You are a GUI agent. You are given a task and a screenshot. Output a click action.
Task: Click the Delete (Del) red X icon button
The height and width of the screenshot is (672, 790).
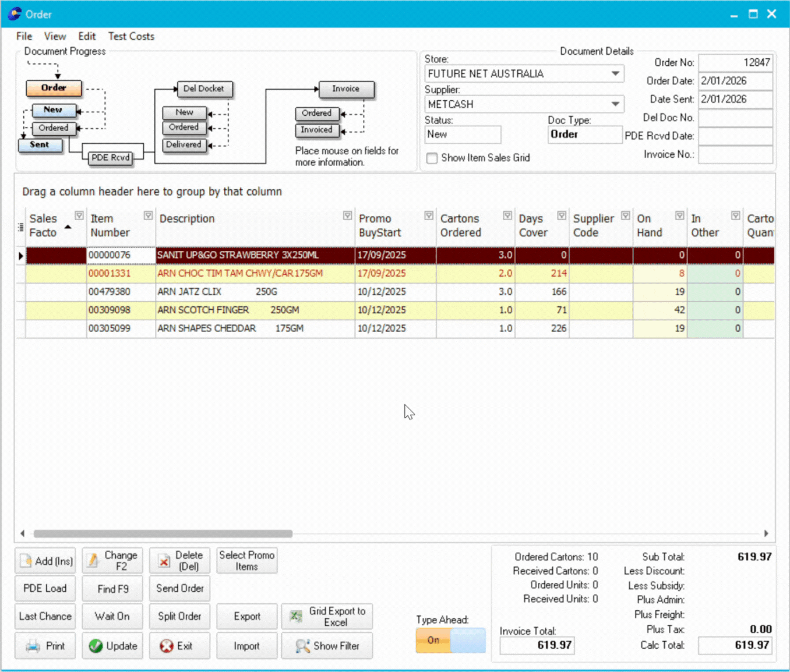pyautogui.click(x=179, y=561)
